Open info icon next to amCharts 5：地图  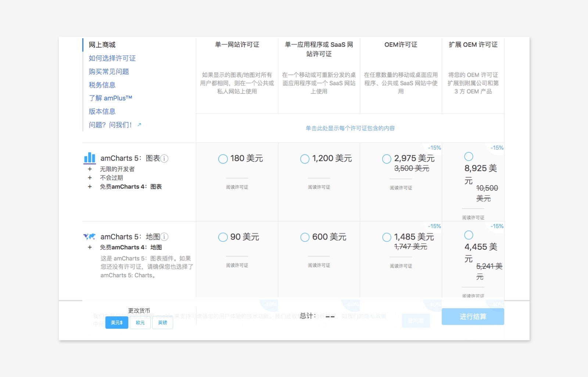pyautogui.click(x=164, y=237)
